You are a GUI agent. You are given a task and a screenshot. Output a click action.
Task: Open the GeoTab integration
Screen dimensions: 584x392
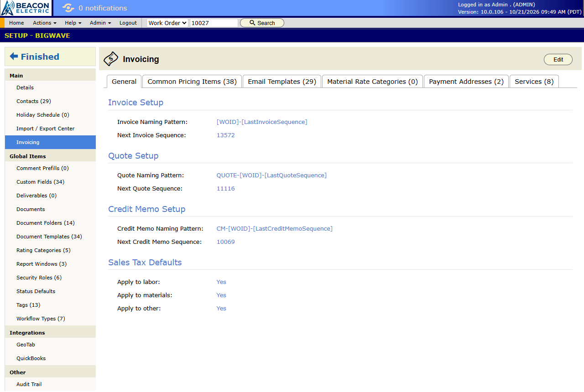tap(50, 345)
